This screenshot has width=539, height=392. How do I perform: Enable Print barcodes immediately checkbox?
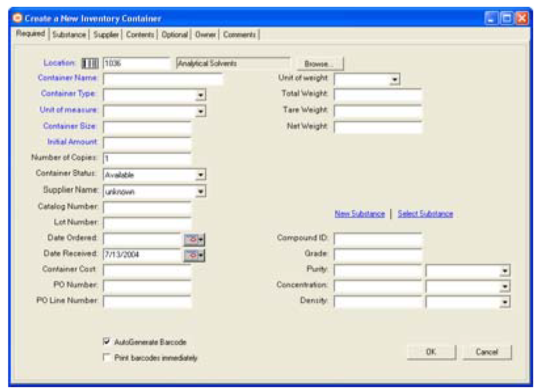pos(106,357)
